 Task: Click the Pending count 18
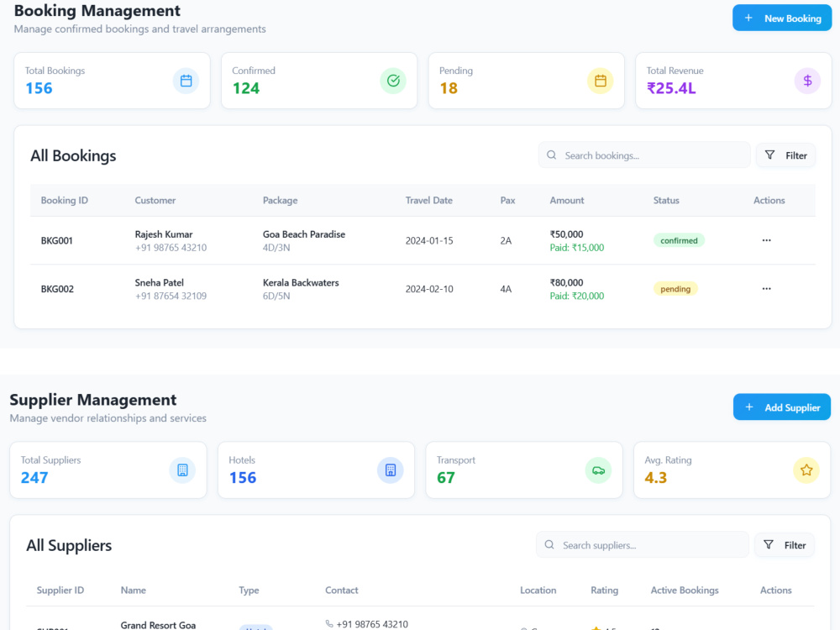point(449,88)
